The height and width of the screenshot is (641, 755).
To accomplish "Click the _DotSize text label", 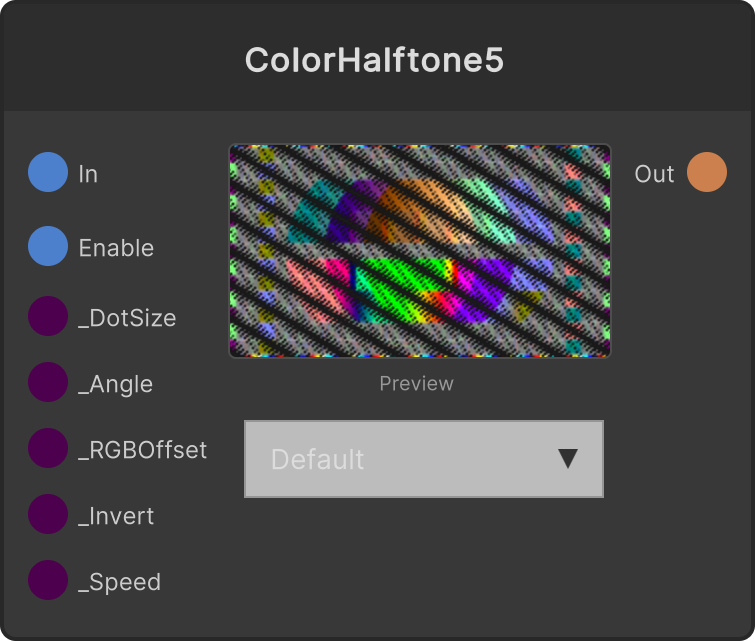I will [x=127, y=318].
